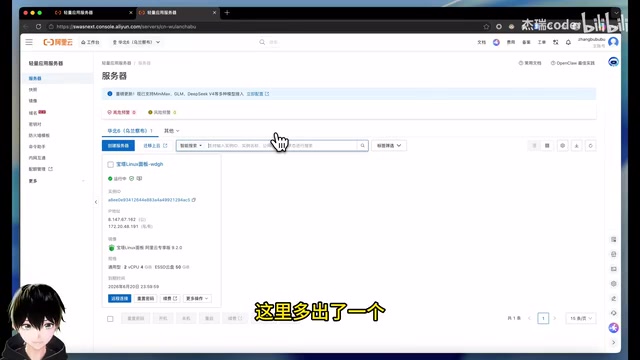Toggle the select-all checkbox below the card

pos(110,319)
